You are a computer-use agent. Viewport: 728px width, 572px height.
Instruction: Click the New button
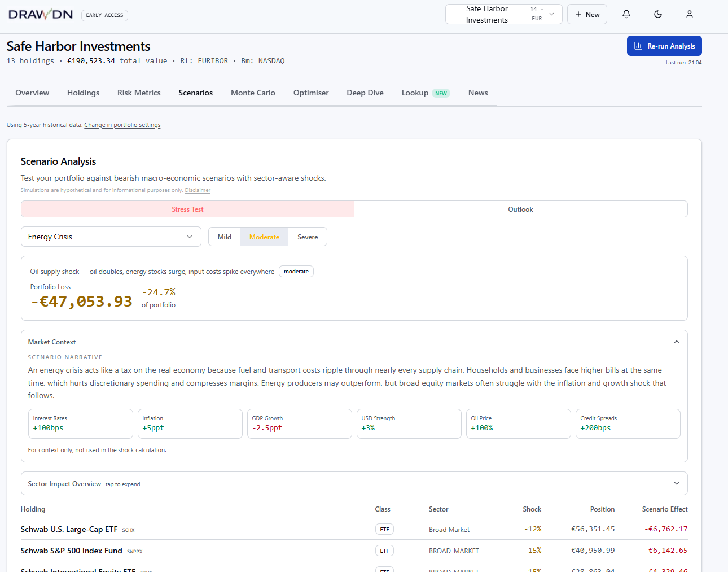(x=587, y=14)
